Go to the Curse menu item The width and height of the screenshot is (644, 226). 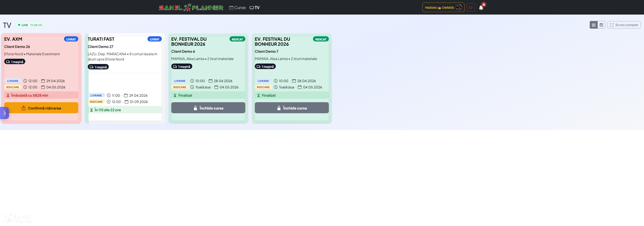(x=237, y=8)
